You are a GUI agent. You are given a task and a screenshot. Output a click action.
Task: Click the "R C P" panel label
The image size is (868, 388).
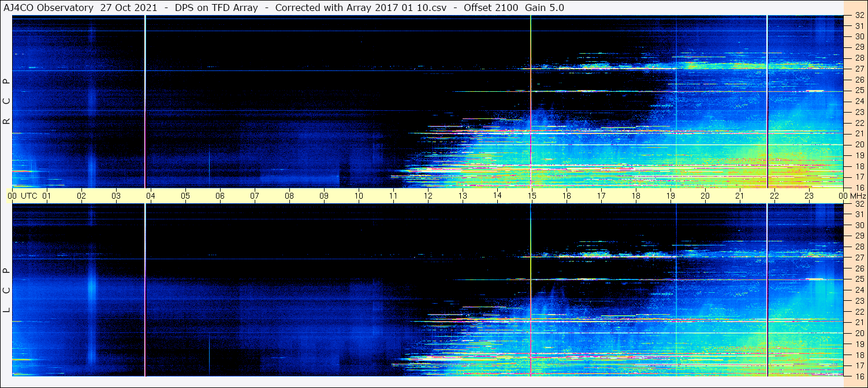pos(6,102)
